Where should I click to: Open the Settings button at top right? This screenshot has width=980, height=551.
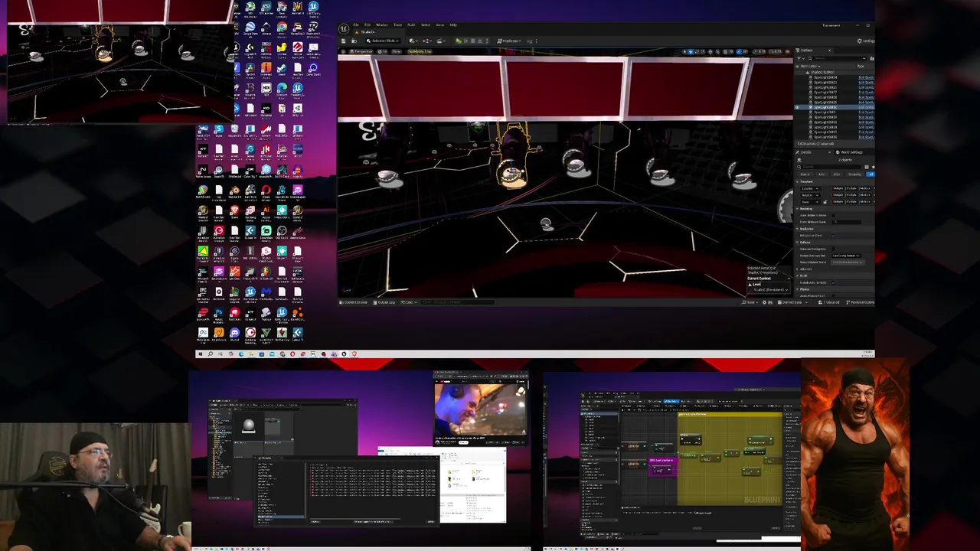point(866,41)
